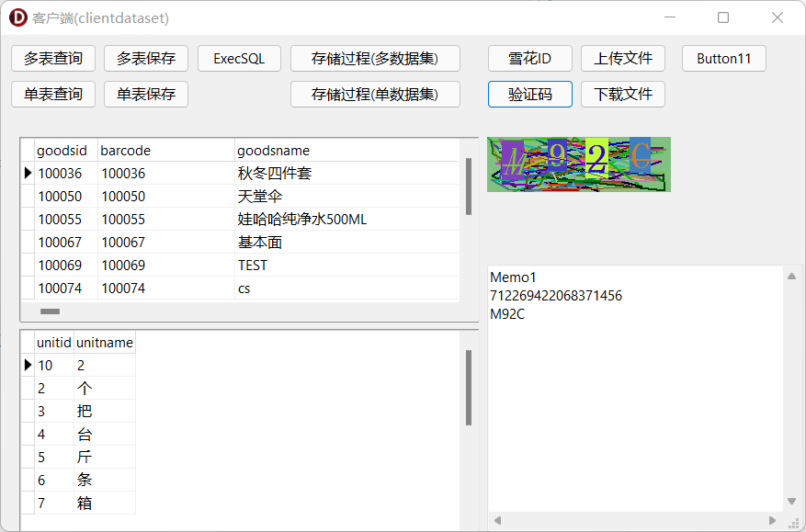The image size is (806, 532).
Task: Close the 客户端 window
Action: coord(778,17)
